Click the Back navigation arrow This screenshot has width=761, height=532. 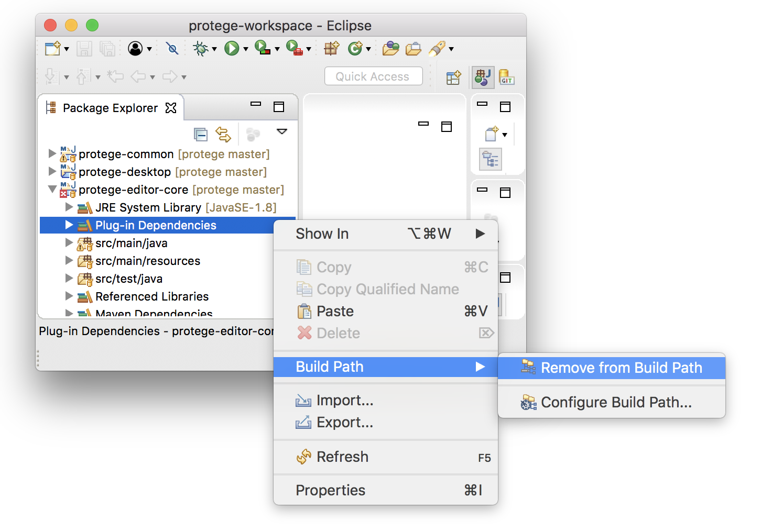(138, 77)
